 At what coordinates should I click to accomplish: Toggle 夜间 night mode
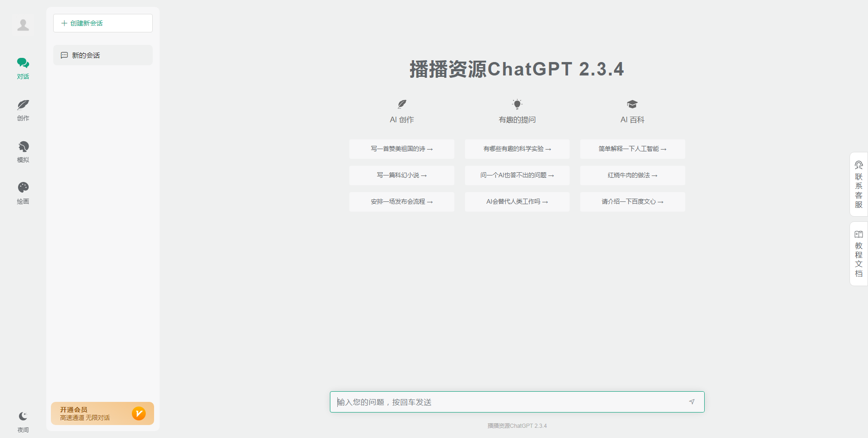click(23, 422)
